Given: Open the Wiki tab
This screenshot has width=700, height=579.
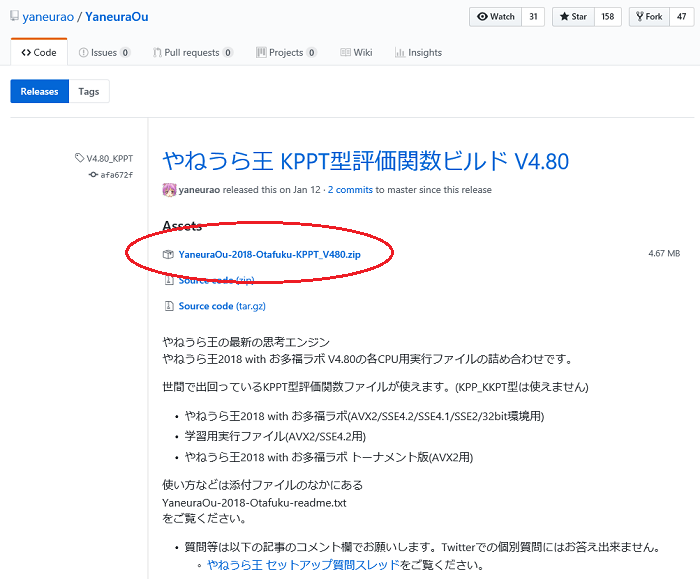Looking at the screenshot, I should pos(356,52).
